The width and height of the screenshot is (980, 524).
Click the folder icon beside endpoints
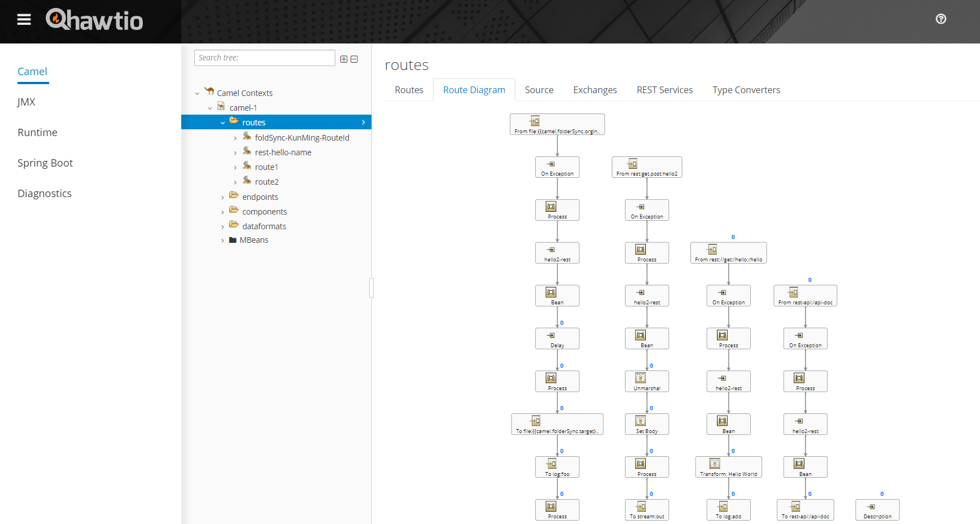(234, 196)
